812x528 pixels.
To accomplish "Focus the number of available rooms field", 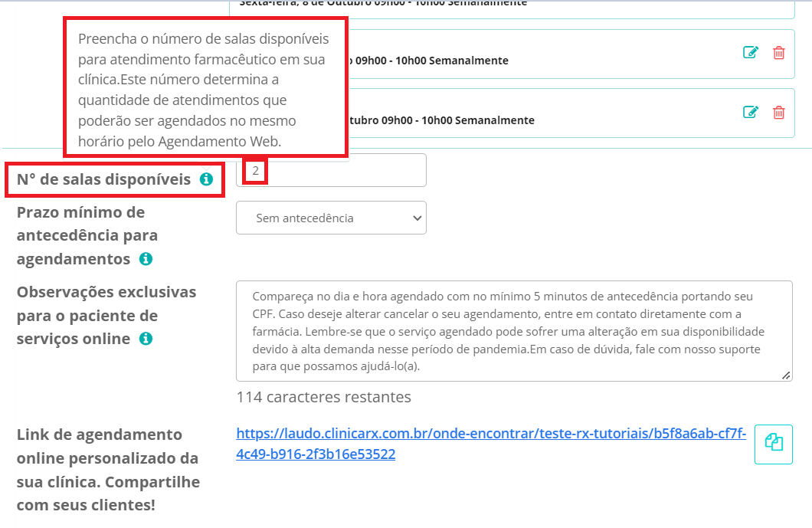I will coord(345,170).
